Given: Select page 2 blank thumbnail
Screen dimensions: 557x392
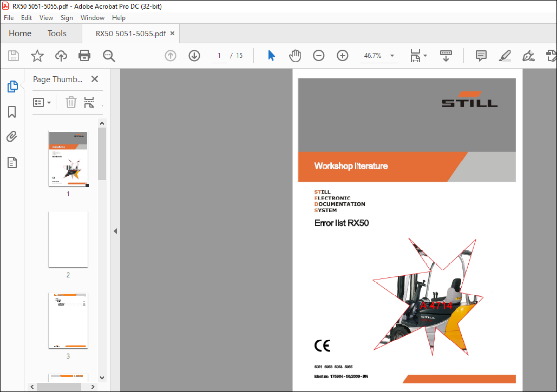Looking at the screenshot, I should [68, 240].
